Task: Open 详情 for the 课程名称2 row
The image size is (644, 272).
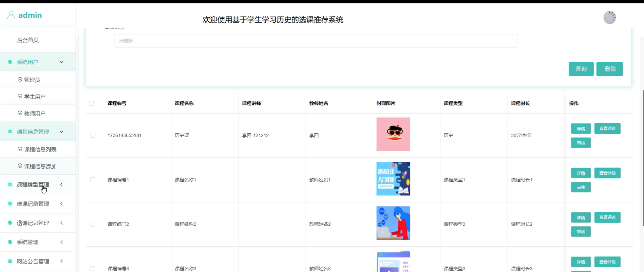Action: [581, 217]
